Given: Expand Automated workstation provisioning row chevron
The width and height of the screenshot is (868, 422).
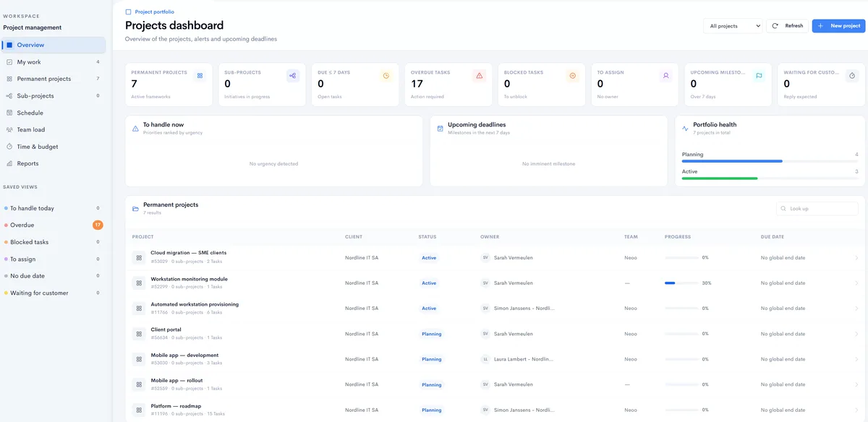Looking at the screenshot, I should tap(856, 309).
